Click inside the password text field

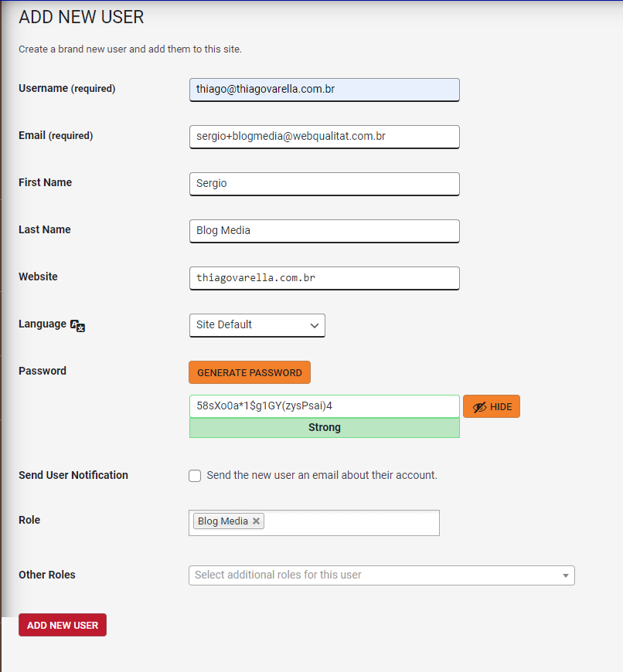(x=324, y=406)
